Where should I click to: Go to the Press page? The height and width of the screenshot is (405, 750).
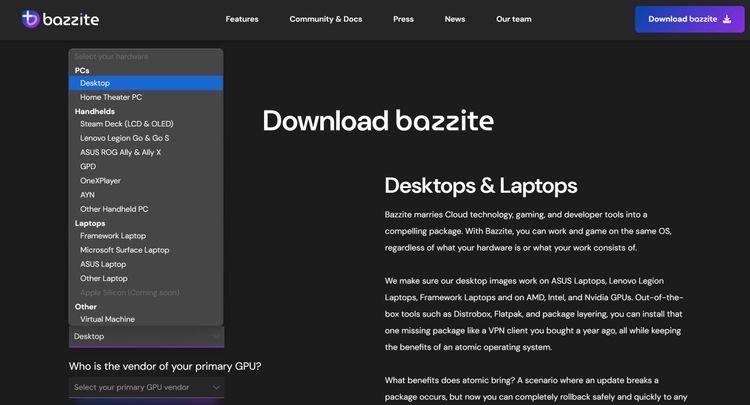click(x=403, y=19)
